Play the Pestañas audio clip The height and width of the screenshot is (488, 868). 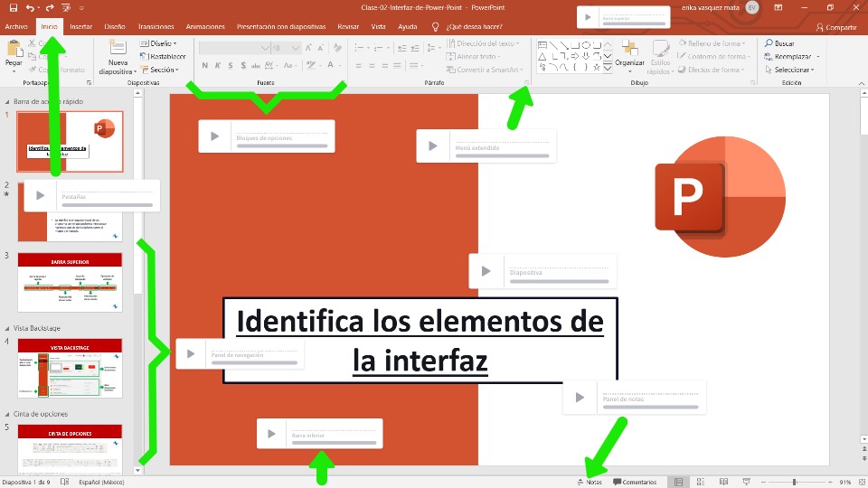pyautogui.click(x=41, y=195)
